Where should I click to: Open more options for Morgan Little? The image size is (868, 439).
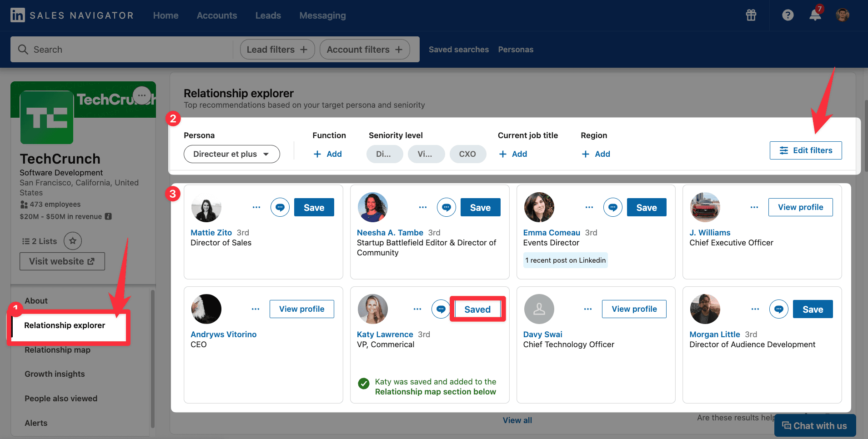(x=755, y=309)
